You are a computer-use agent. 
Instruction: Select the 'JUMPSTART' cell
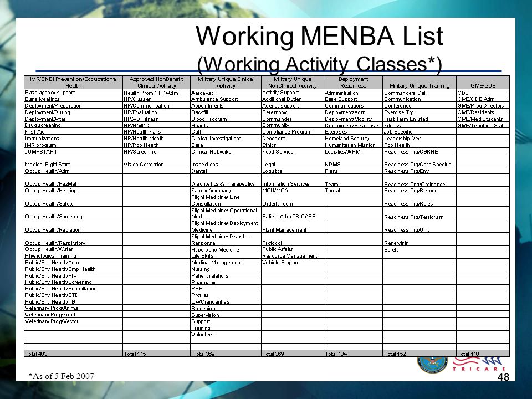coord(73,151)
